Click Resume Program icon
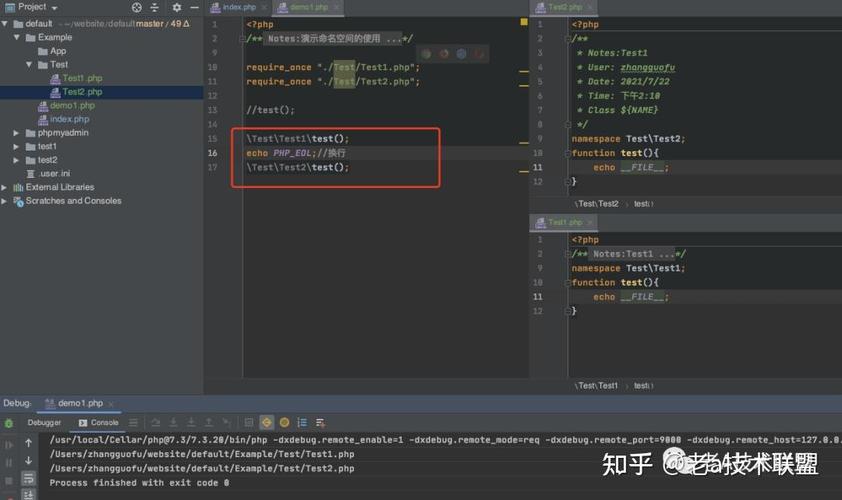Screen dimensions: 842x500 (x=9, y=445)
